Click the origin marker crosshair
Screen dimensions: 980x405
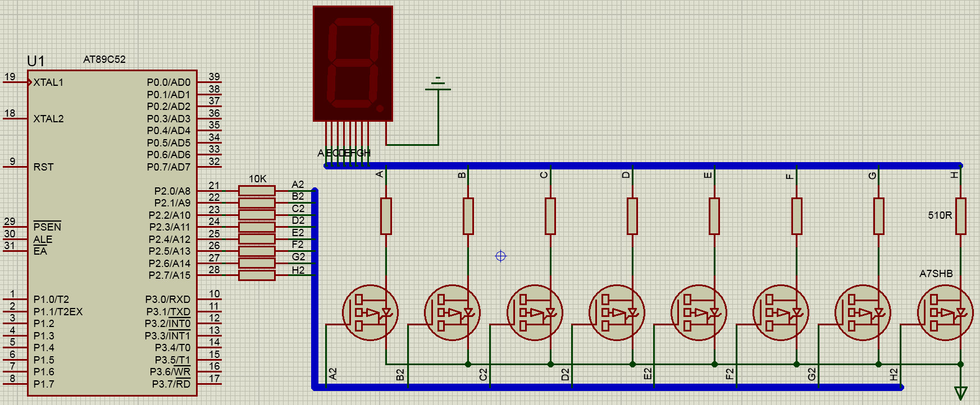coord(500,256)
